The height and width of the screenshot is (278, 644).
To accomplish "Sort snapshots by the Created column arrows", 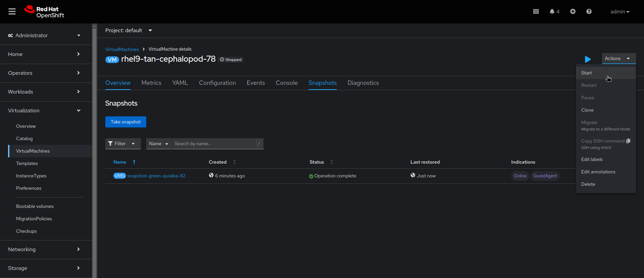I will coord(234,162).
